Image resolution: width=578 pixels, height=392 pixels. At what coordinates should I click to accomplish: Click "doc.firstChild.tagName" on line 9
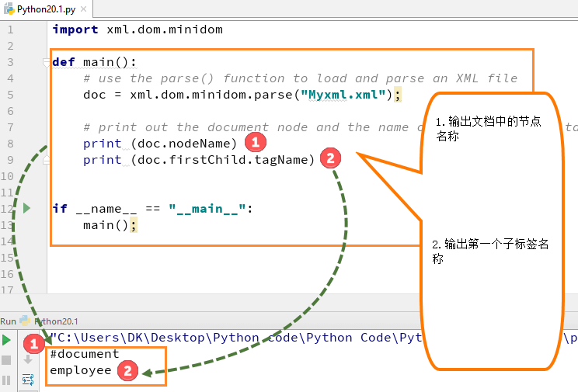222,160
